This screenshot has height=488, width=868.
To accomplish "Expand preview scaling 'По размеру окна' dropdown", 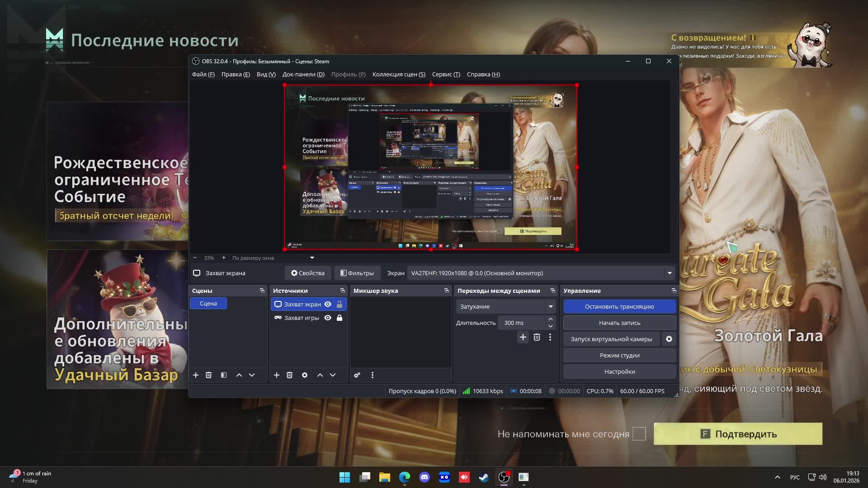I will click(x=312, y=258).
